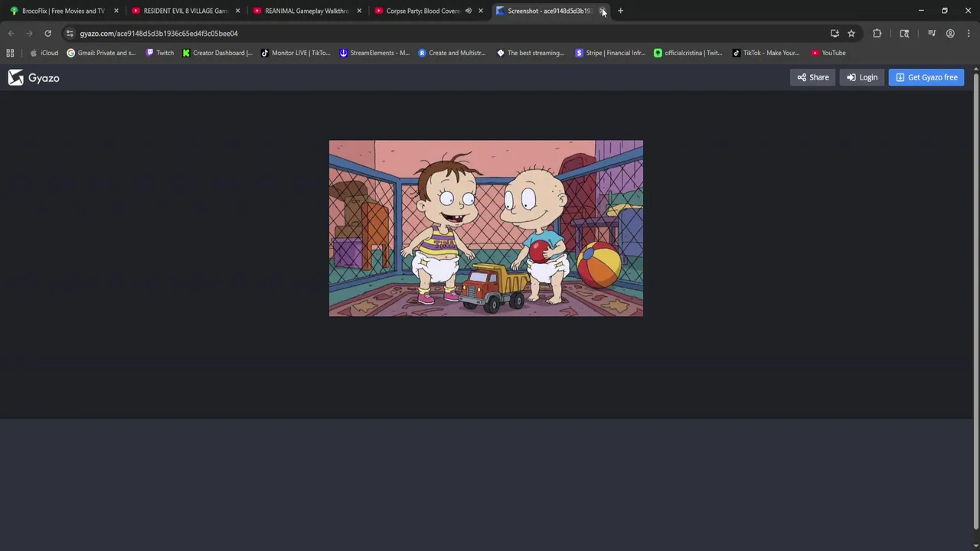Switch to the BrocoFlix tab
Viewport: 980px width, 551px height.
click(x=63, y=11)
